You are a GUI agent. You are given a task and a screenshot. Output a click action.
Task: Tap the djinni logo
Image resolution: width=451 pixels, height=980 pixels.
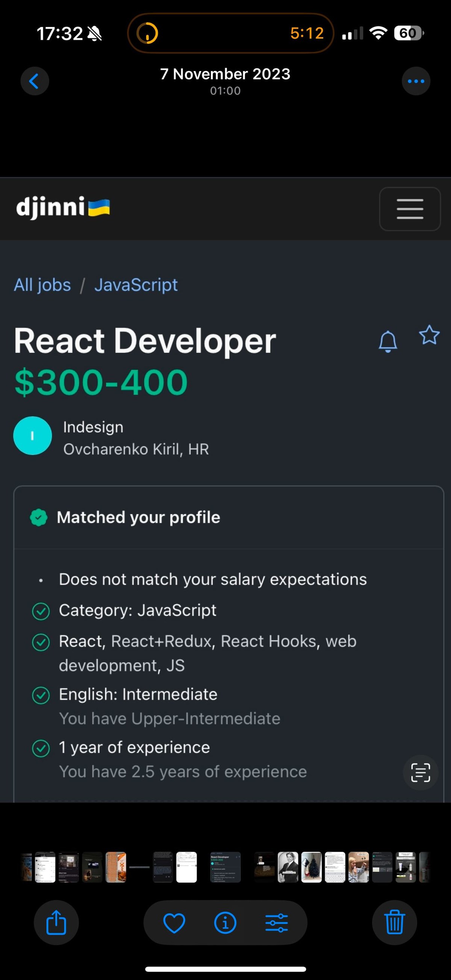[x=63, y=208]
